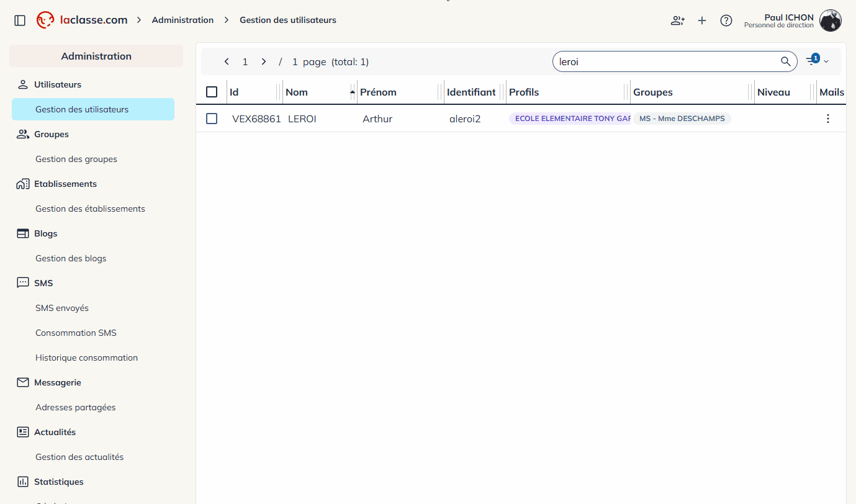Image resolution: width=856 pixels, height=504 pixels.
Task: Open Paul ICHON profile avatar
Action: click(830, 20)
